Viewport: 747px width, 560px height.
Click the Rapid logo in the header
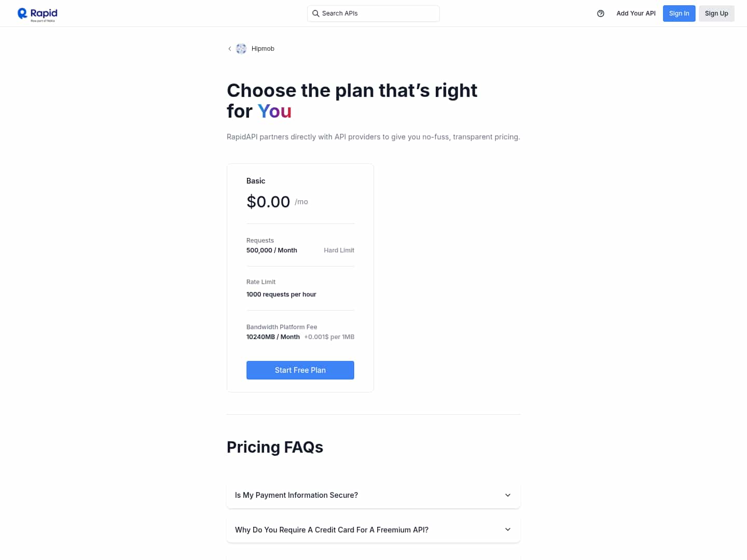point(37,14)
